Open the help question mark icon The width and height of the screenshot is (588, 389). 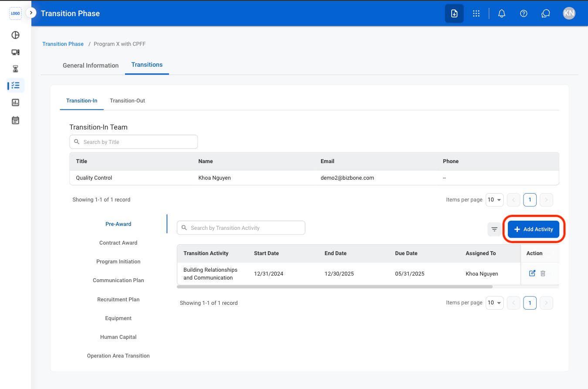(x=524, y=14)
